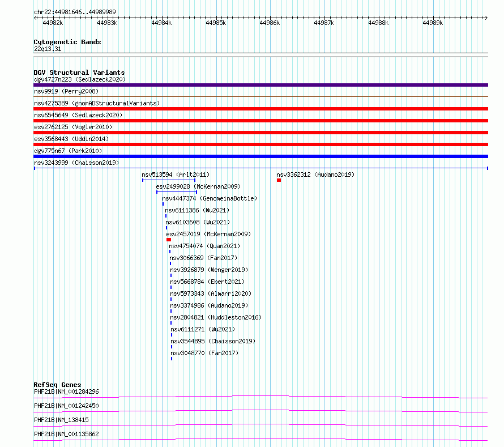504x447 pixels.
Task: Select the nsv6103608 (Wu2021) label
Action: coord(198,222)
